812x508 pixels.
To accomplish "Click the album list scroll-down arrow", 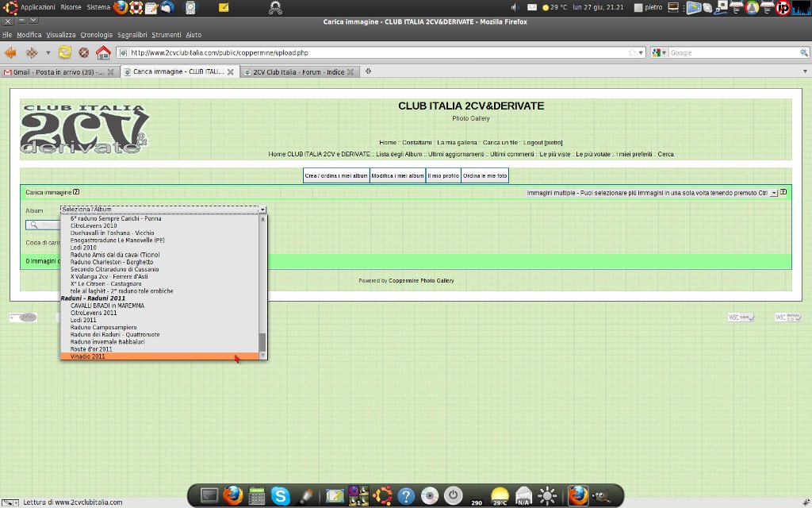I will (x=262, y=355).
